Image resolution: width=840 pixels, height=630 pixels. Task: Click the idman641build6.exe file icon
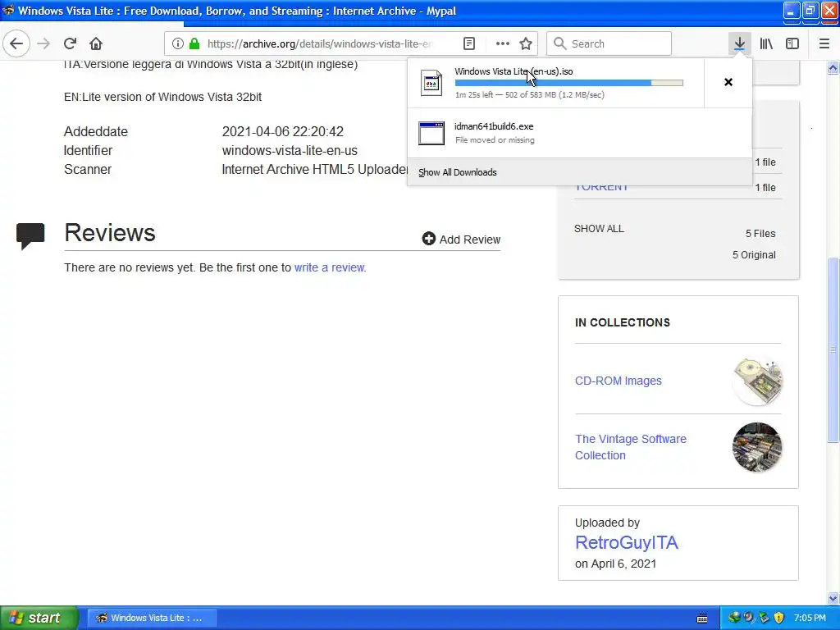pos(431,134)
